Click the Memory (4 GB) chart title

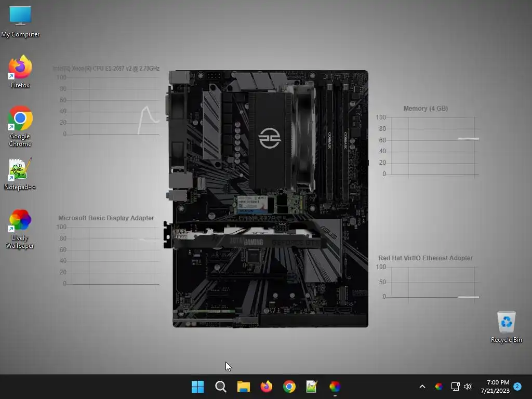425,109
